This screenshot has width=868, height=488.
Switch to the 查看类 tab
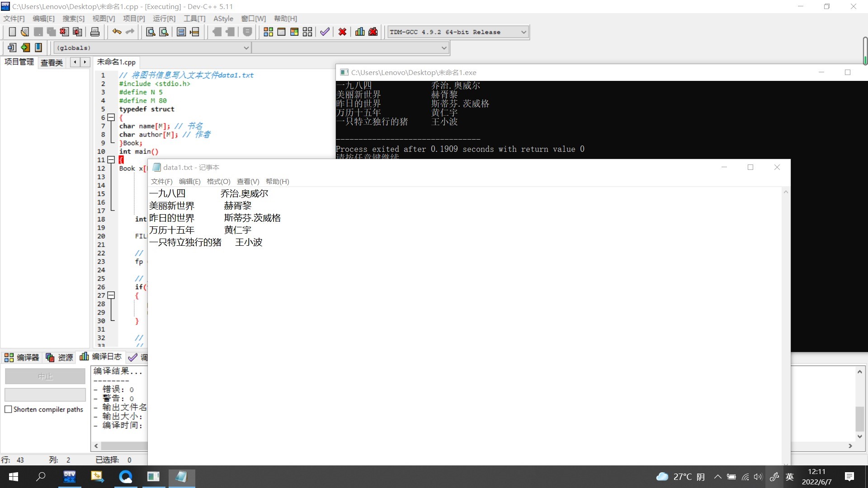point(52,62)
